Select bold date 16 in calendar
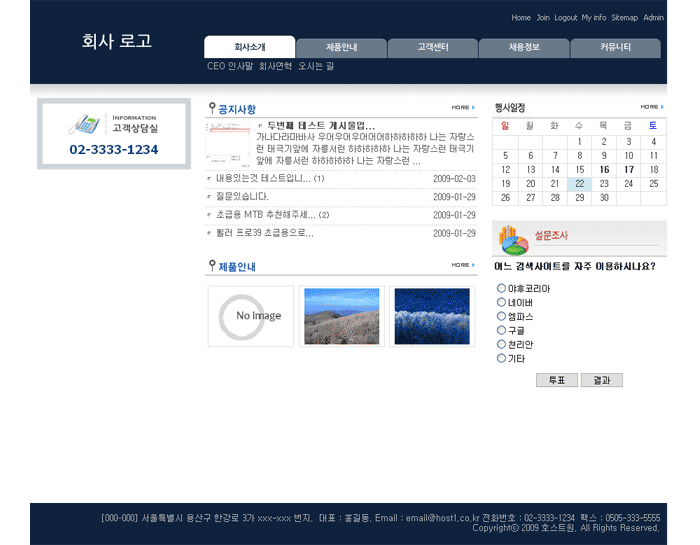 click(604, 170)
